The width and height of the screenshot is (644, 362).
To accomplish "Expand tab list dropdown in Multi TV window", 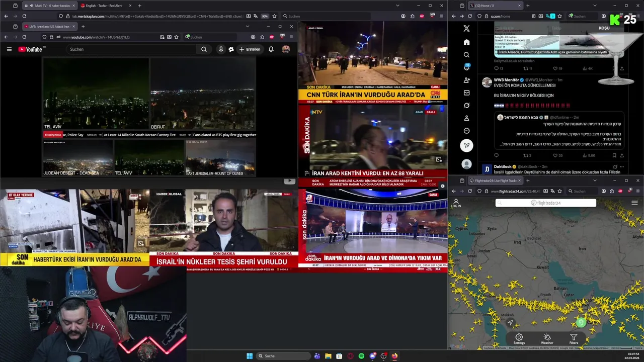I will [397, 6].
